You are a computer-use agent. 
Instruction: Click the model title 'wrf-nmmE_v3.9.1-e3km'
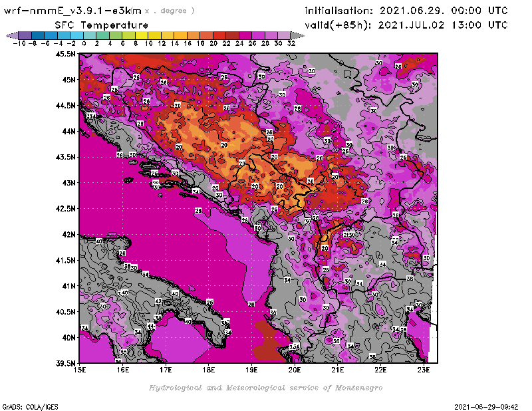72,11
